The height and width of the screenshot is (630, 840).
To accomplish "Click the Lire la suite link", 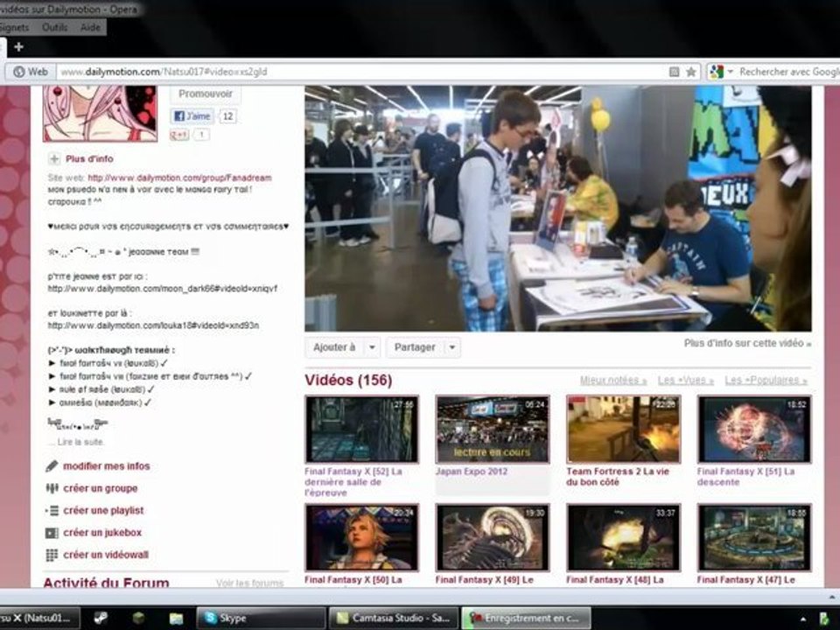I will coord(80,442).
